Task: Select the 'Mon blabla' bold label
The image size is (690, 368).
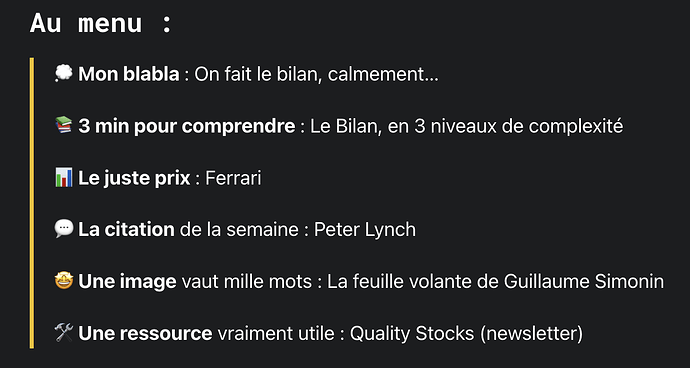Action: [129, 74]
